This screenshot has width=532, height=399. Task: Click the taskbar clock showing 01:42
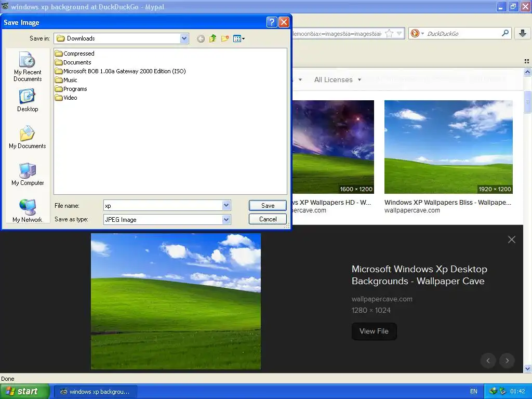[x=517, y=391]
